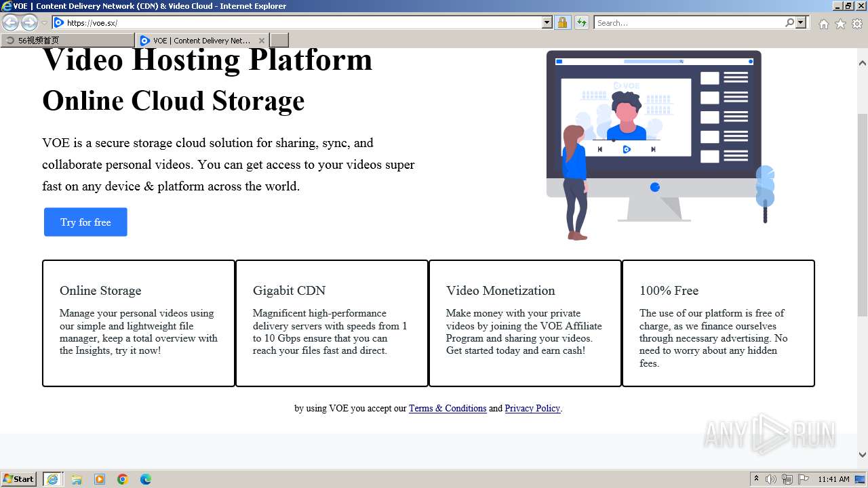Expand the address bar autocomplete dropdown
Image resolution: width=868 pixels, height=488 pixels.
(x=547, y=23)
